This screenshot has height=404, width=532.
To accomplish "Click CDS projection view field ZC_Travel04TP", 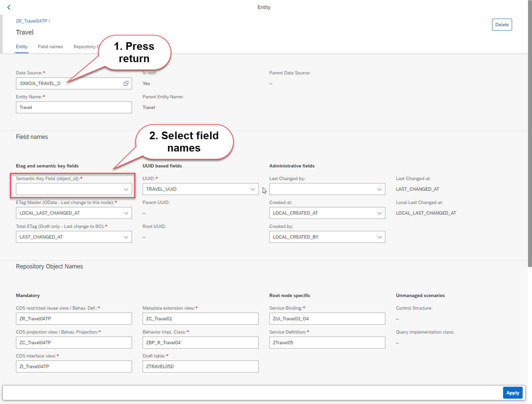I will click(74, 343).
